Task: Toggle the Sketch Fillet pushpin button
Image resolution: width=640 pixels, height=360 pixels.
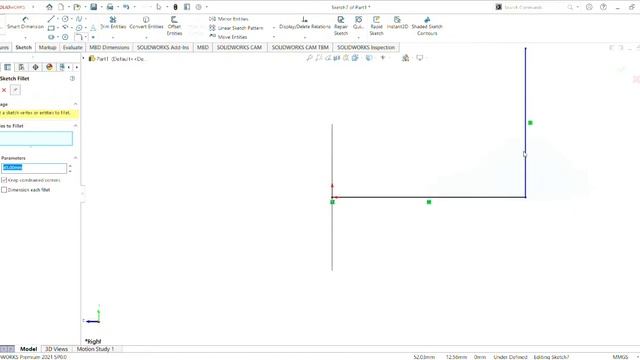Action: pyautogui.click(x=16, y=90)
